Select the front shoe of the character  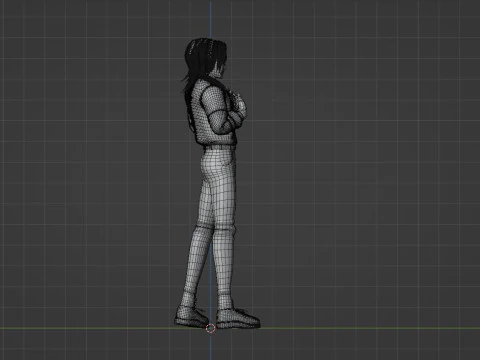238,318
